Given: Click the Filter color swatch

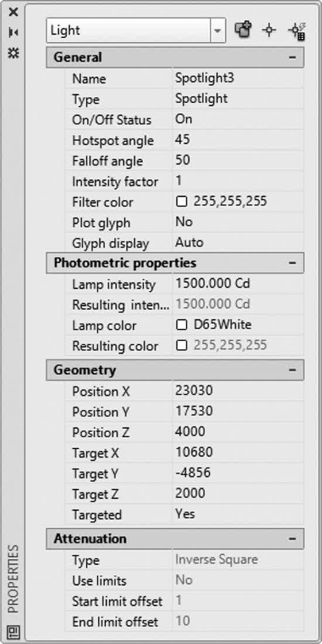Looking at the screenshot, I should [x=181, y=202].
